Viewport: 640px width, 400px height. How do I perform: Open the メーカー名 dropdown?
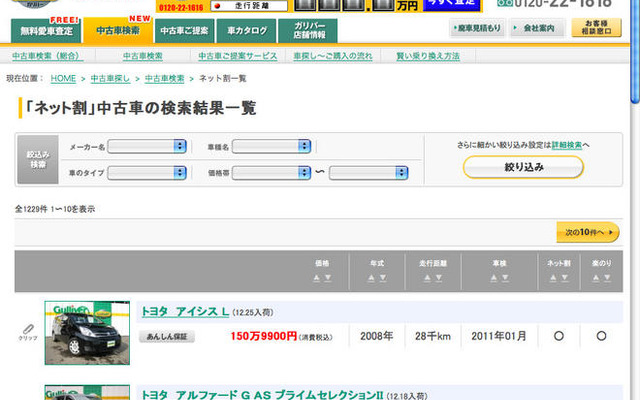[x=147, y=146]
